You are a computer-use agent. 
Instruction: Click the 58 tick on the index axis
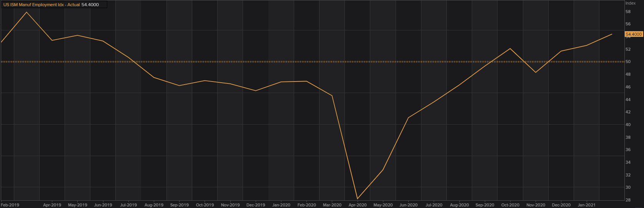click(628, 12)
